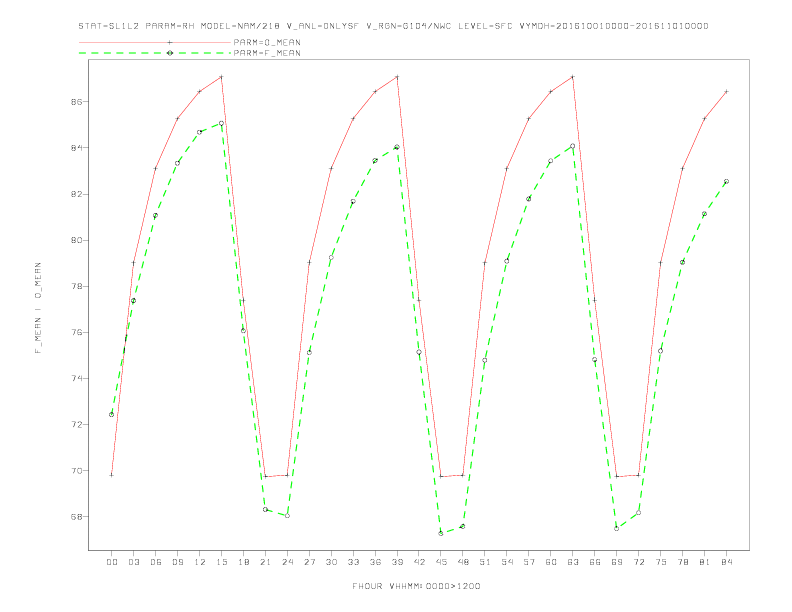
Task: Click green F_MEAN point at hour 24
Action: (x=287, y=516)
